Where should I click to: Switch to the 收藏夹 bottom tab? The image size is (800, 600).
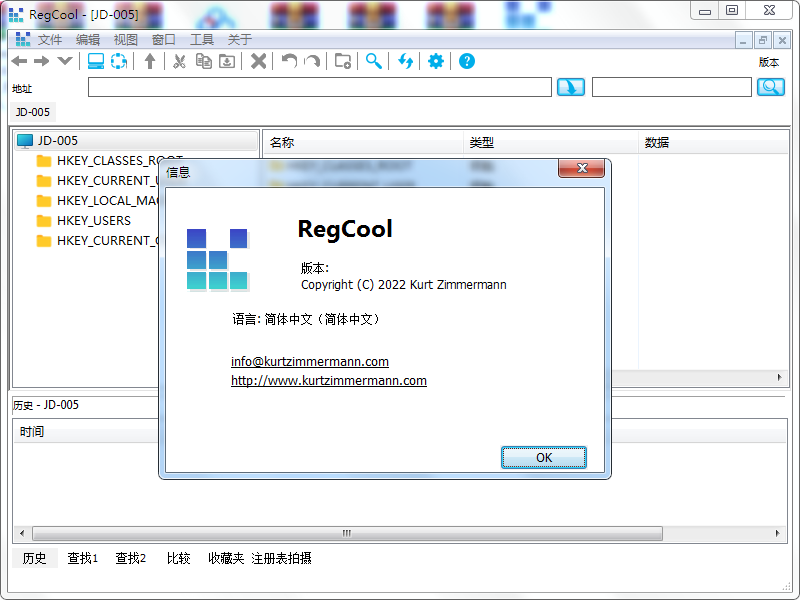226,558
